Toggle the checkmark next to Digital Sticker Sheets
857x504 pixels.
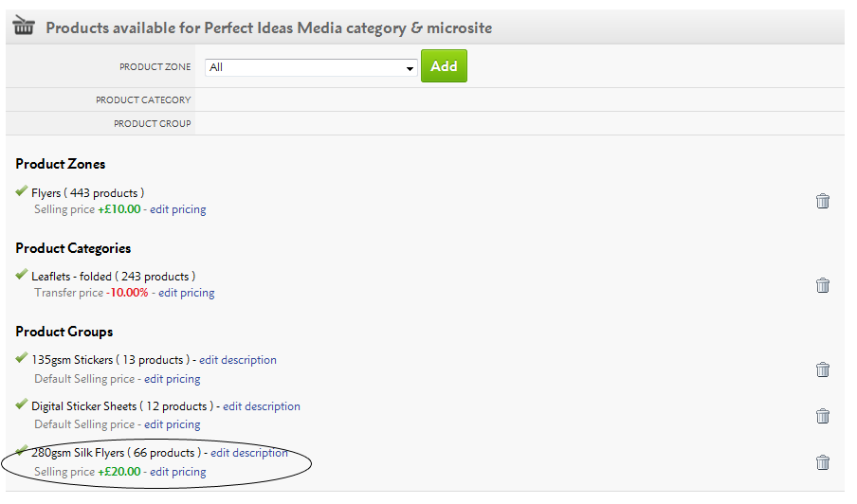click(x=21, y=405)
